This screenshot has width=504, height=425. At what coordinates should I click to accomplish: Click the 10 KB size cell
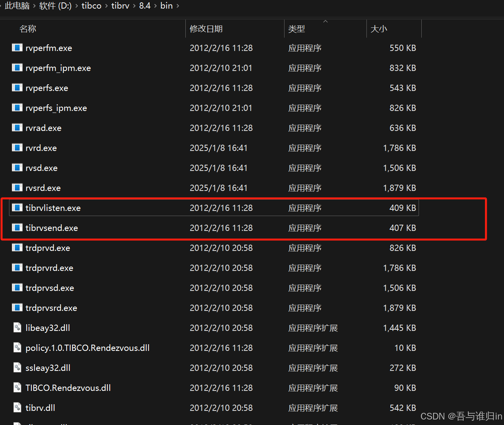coord(405,348)
